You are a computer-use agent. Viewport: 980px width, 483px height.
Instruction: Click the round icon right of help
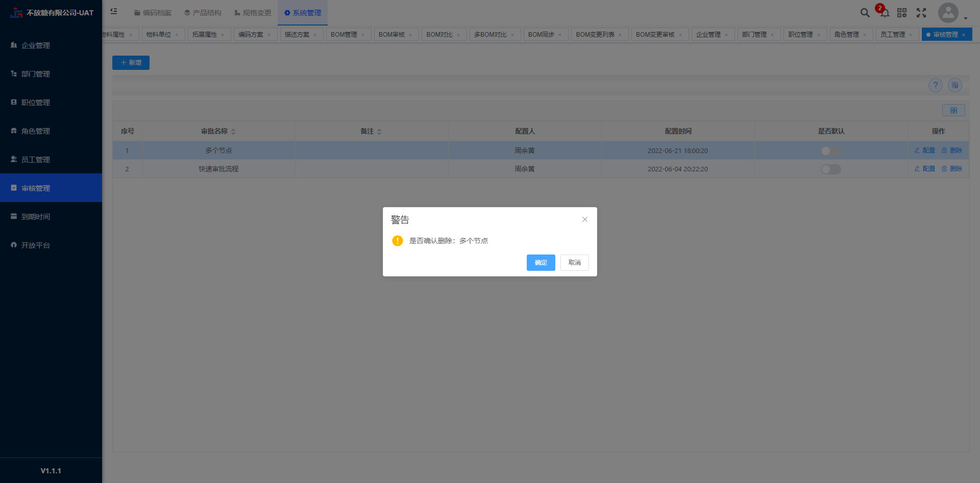[955, 85]
